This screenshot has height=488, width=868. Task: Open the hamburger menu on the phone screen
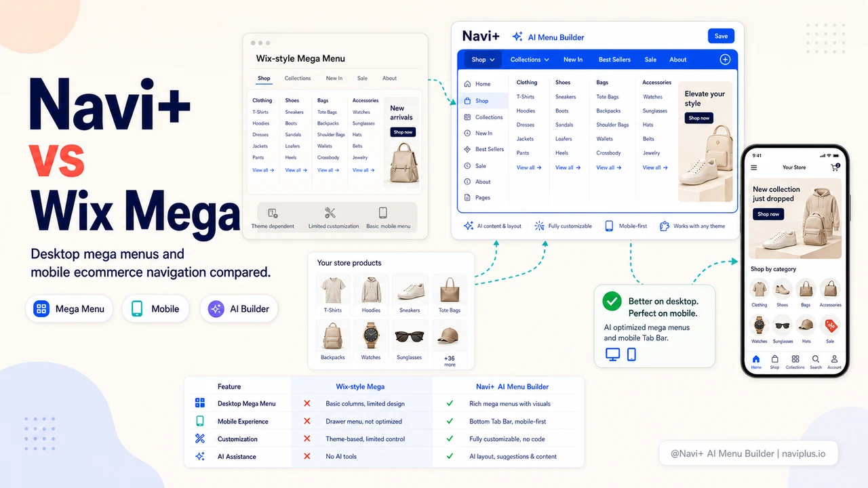754,167
